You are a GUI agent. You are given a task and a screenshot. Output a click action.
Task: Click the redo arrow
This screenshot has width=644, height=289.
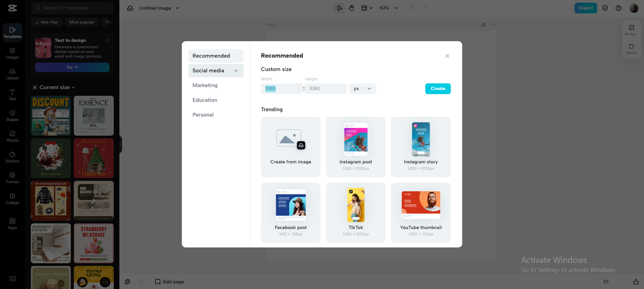click(x=424, y=8)
